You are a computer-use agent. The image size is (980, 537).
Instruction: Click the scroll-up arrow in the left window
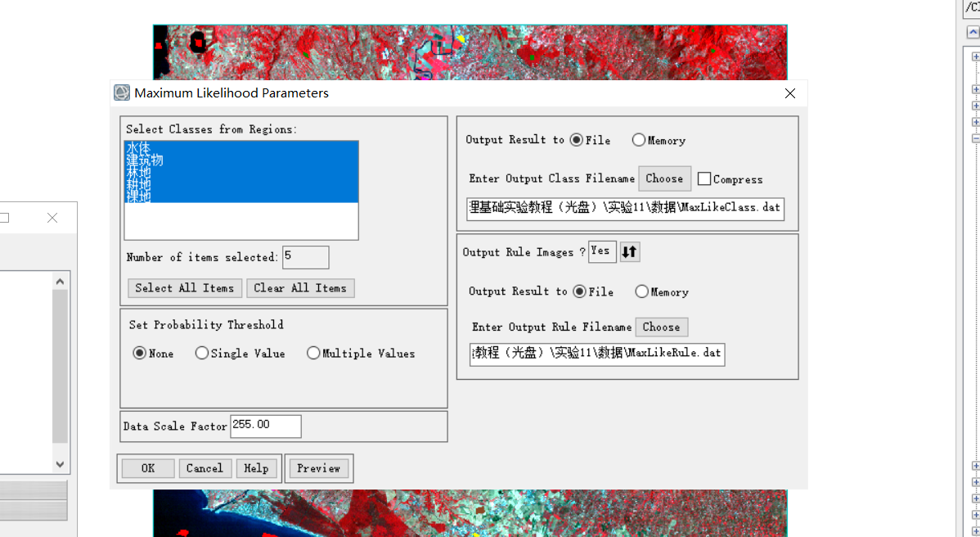(x=59, y=280)
